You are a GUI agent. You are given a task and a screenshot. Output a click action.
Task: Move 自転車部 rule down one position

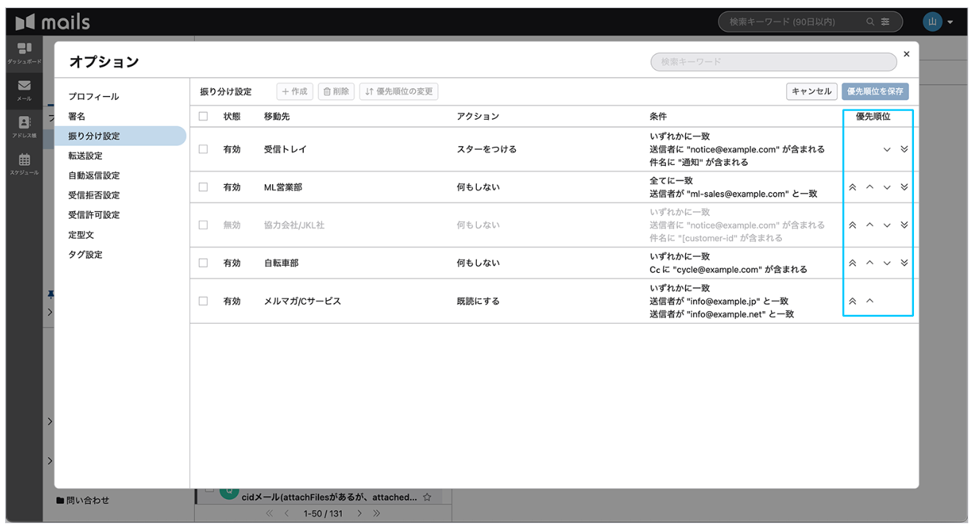pyautogui.click(x=887, y=263)
